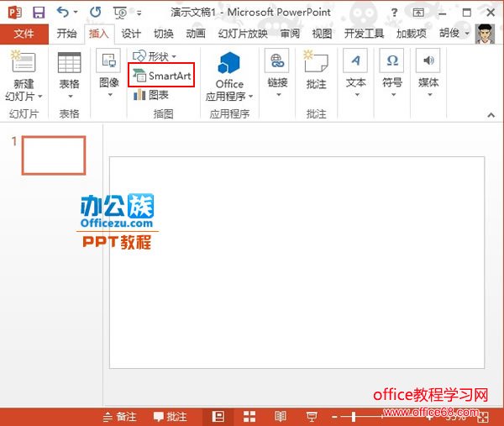Adjust the zoom slider handle
The width and height of the screenshot is (504, 426).
tap(354, 417)
